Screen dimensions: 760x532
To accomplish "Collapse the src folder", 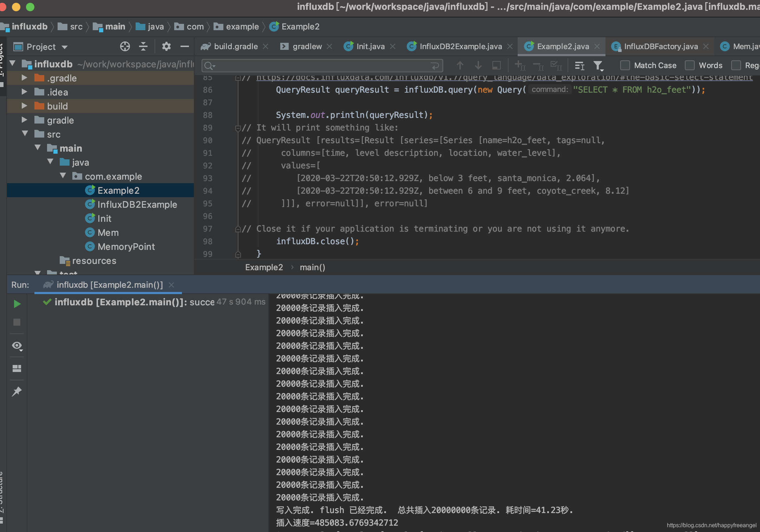I will (25, 134).
